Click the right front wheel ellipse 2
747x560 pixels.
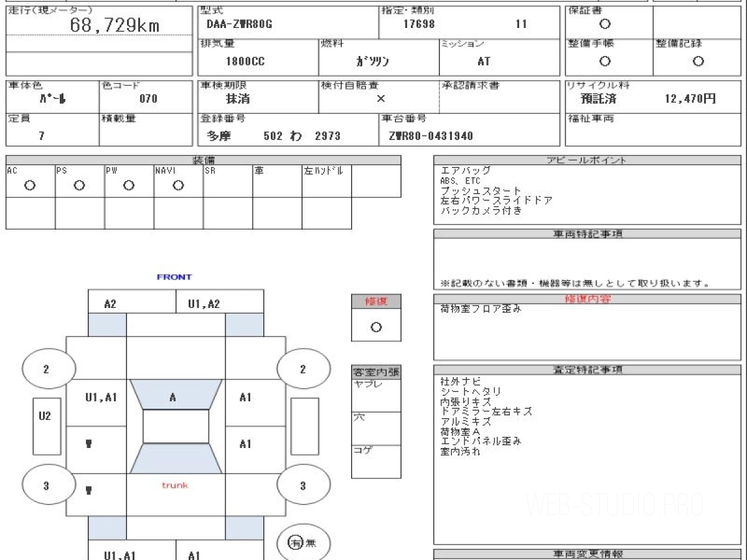(303, 369)
